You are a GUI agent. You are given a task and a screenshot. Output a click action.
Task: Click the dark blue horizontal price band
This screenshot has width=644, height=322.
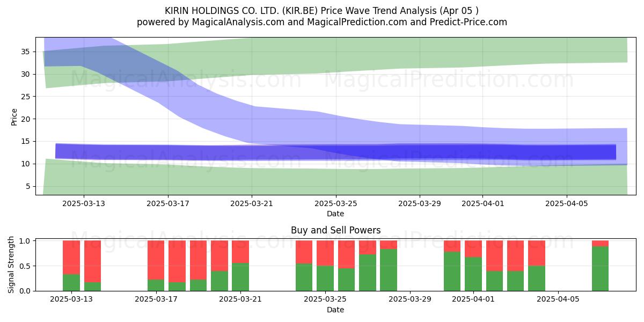coord(335,152)
